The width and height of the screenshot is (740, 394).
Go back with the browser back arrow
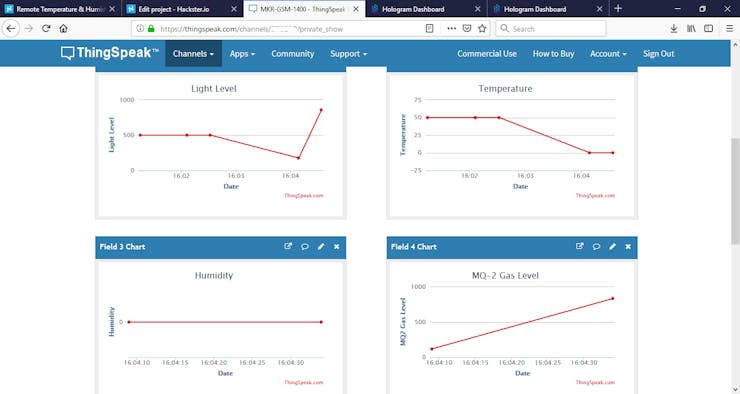(11, 29)
